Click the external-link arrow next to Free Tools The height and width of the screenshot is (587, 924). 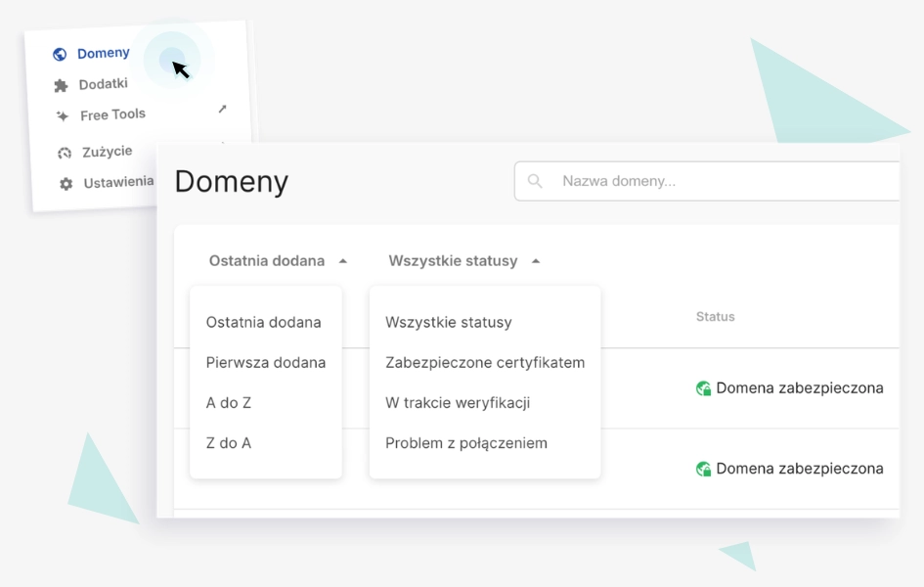pos(222,110)
